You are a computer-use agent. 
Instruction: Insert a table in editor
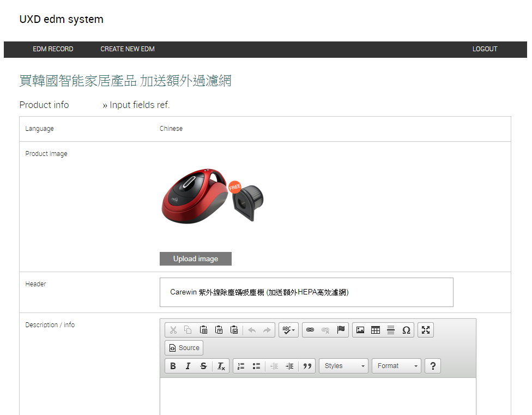[x=376, y=330]
